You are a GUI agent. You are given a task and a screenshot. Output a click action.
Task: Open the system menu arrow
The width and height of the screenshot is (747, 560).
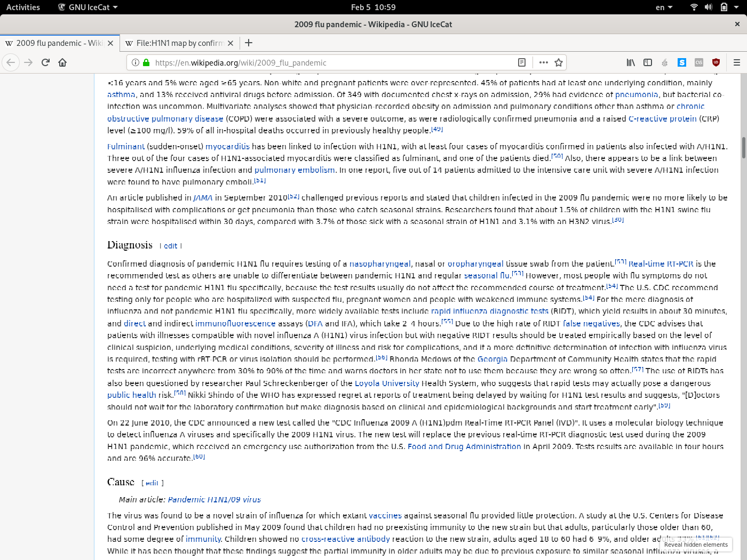click(x=736, y=7)
